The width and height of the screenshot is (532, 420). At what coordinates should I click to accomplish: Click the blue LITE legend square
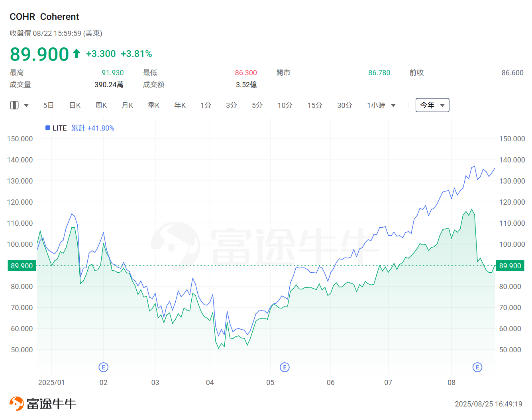[x=48, y=128]
